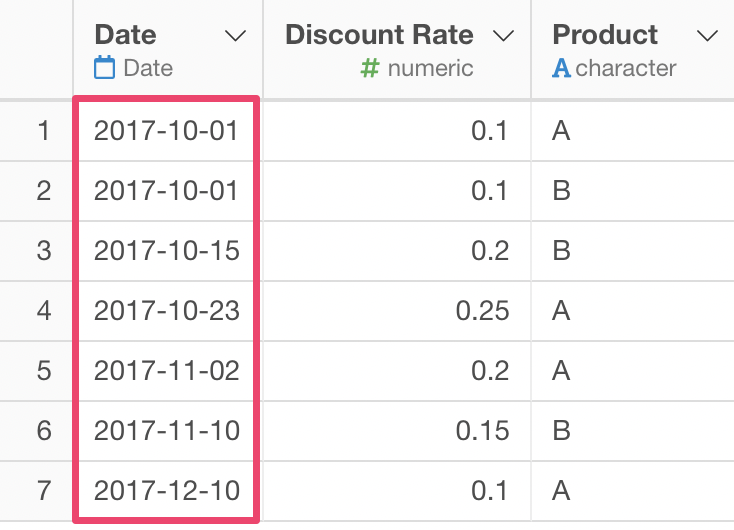Screen dimensions: 734x530
Task: Select the Date column header title
Action: (x=125, y=35)
